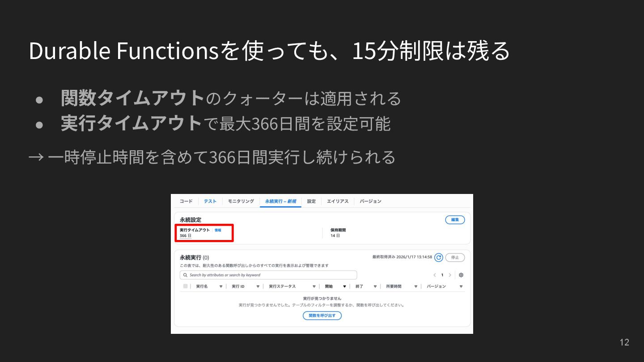Refresh the 永続実行 list
The height and width of the screenshot is (362, 644).
(x=439, y=257)
